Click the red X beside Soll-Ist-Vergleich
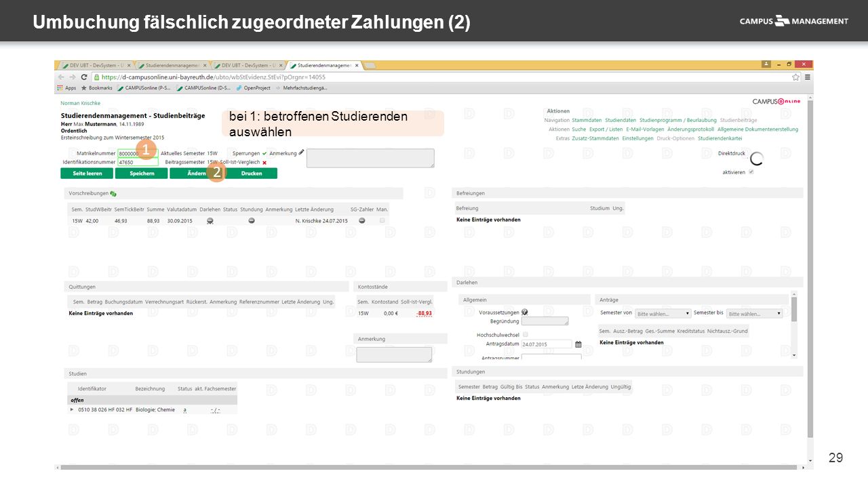 pyautogui.click(x=264, y=163)
